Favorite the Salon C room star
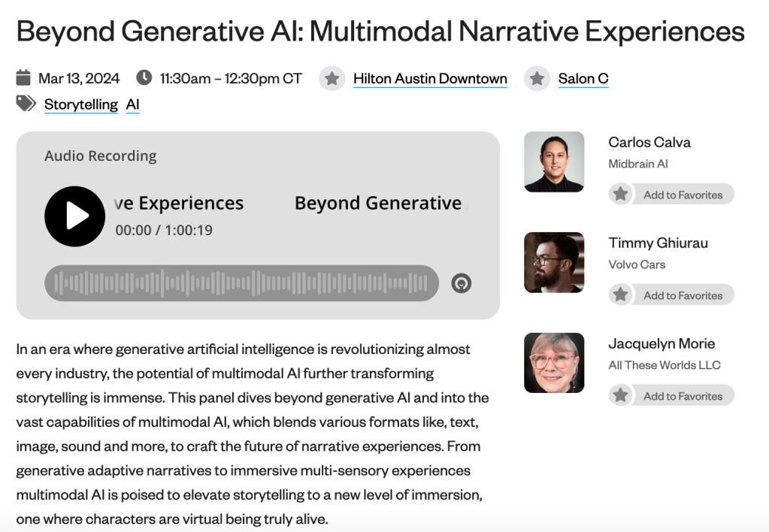Viewport: 769px width, 532px height. [x=537, y=78]
